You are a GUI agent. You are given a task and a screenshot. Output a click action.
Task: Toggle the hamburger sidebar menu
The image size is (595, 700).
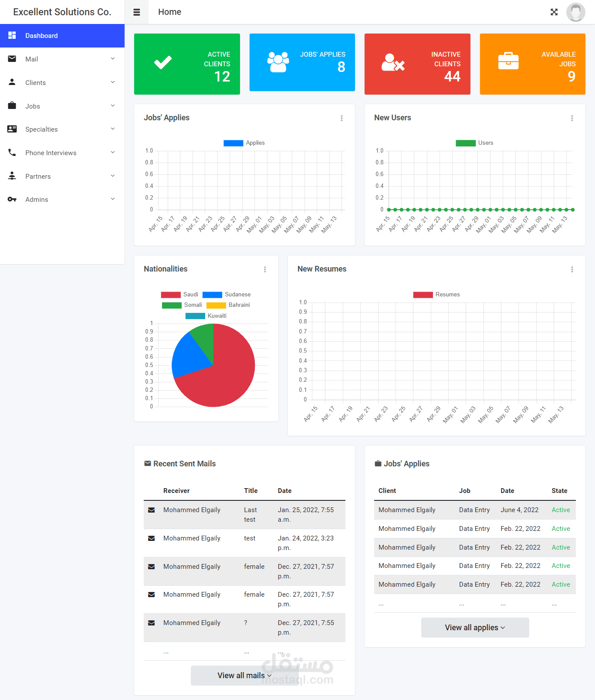click(137, 12)
